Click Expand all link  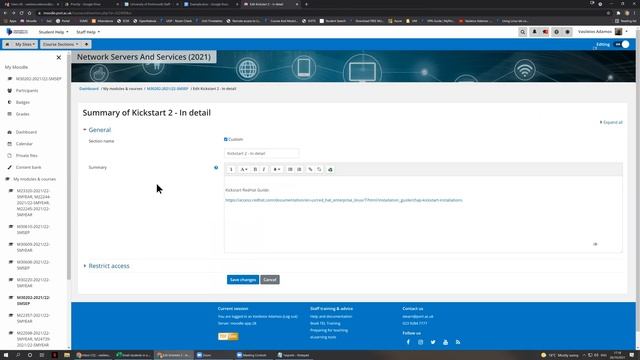point(611,122)
